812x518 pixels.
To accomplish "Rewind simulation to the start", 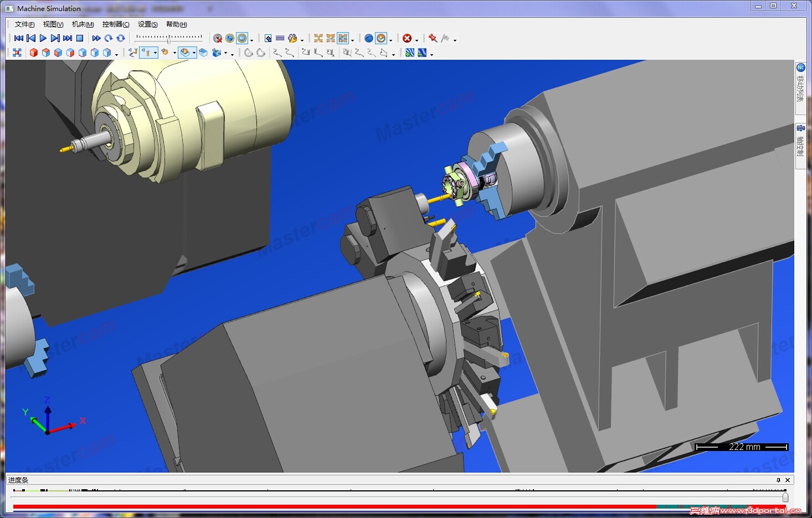I will coord(19,38).
